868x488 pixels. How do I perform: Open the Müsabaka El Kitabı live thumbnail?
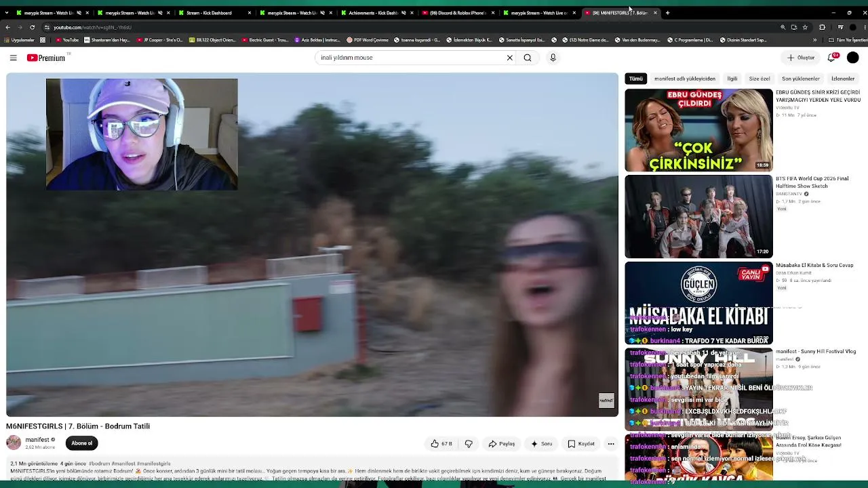698,303
